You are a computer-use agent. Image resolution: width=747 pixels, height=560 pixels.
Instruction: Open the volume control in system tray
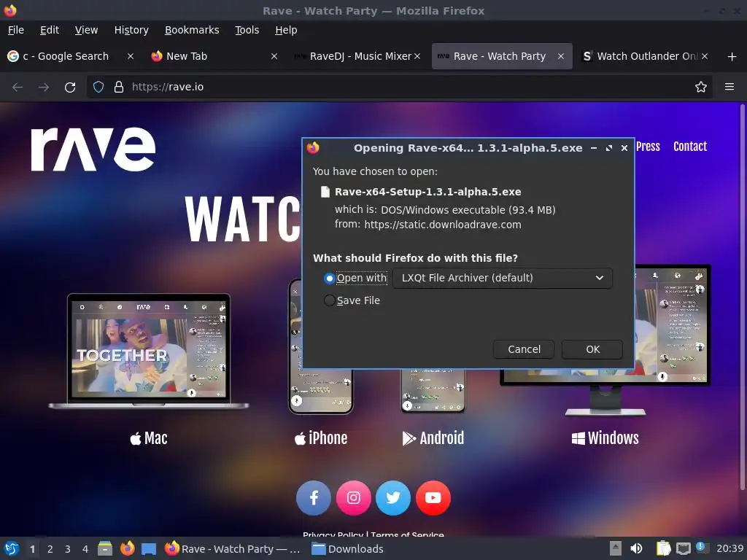pyautogui.click(x=636, y=548)
